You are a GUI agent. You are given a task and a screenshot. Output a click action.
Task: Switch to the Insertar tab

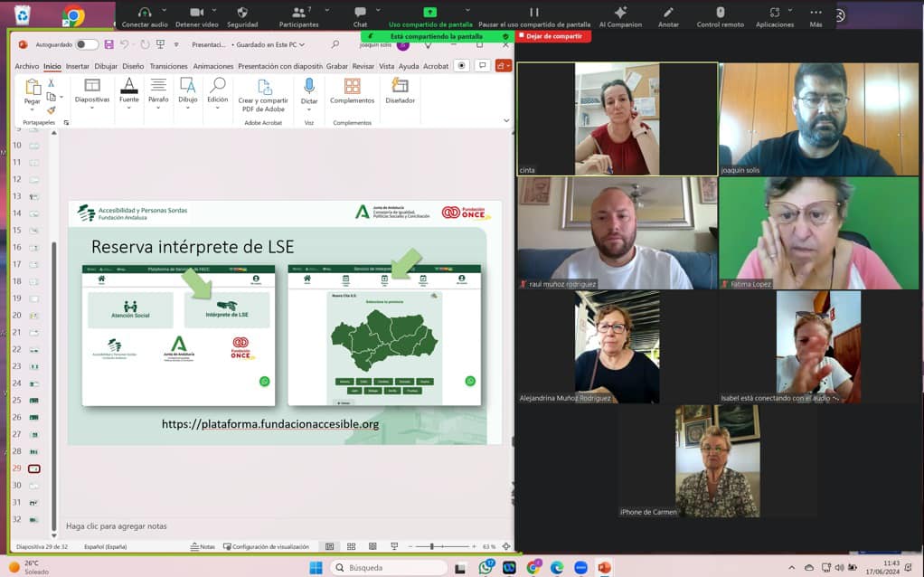(77, 66)
